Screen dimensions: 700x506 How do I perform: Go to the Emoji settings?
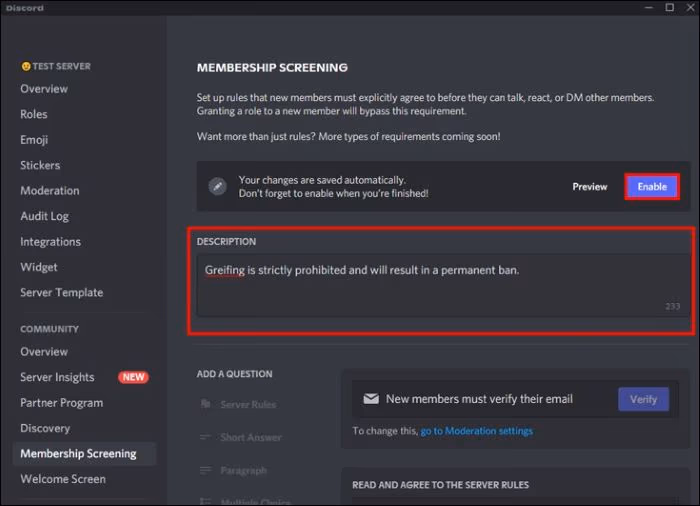[34, 140]
